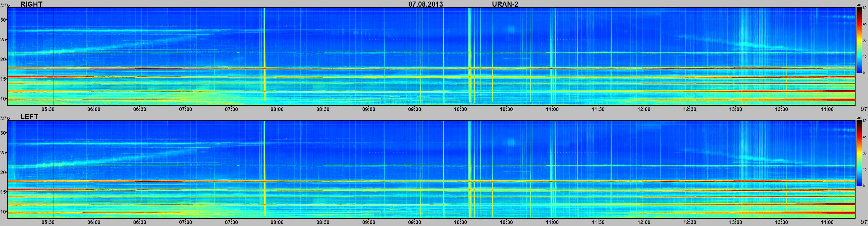Screen dimensions: 868x226
Task: Click 11:00 tick under the LEFT panel
Action: pos(552,222)
